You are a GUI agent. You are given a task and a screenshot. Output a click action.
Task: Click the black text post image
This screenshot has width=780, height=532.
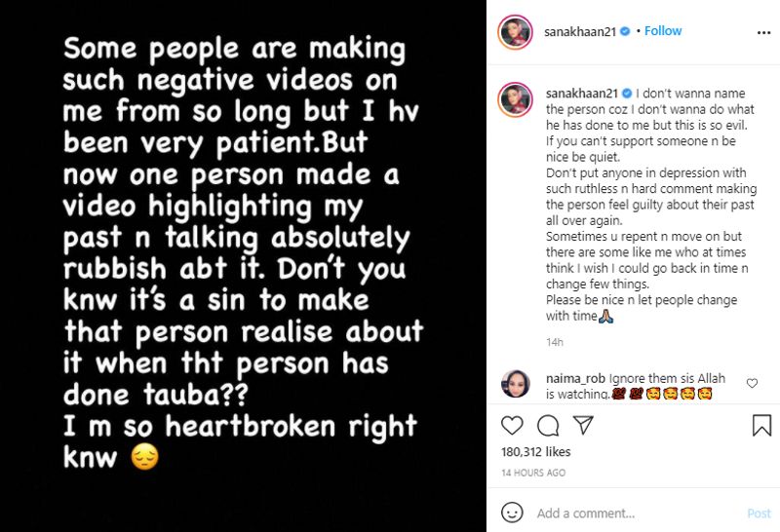tap(243, 266)
